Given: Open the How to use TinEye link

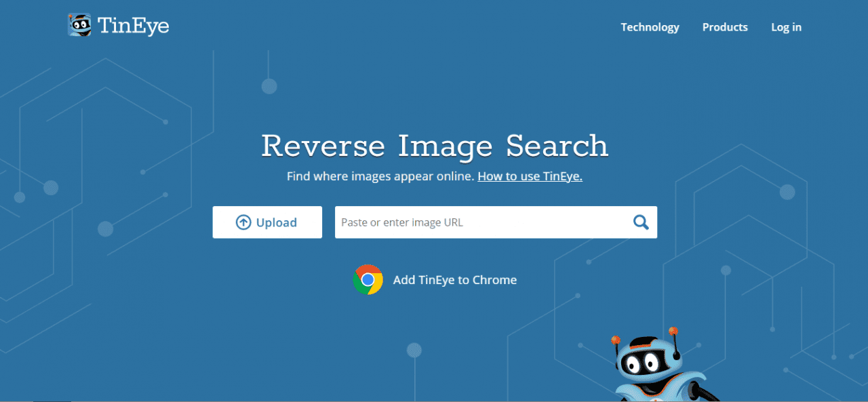Looking at the screenshot, I should tap(529, 176).
